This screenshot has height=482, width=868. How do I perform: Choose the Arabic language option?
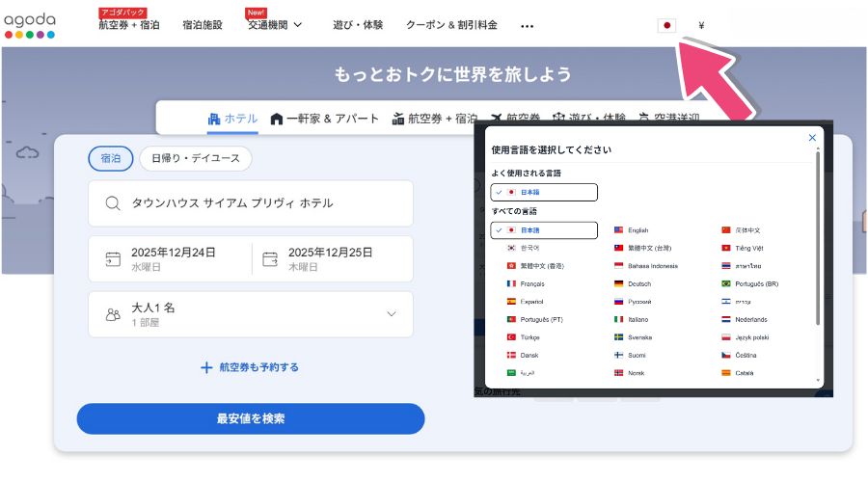[521, 373]
